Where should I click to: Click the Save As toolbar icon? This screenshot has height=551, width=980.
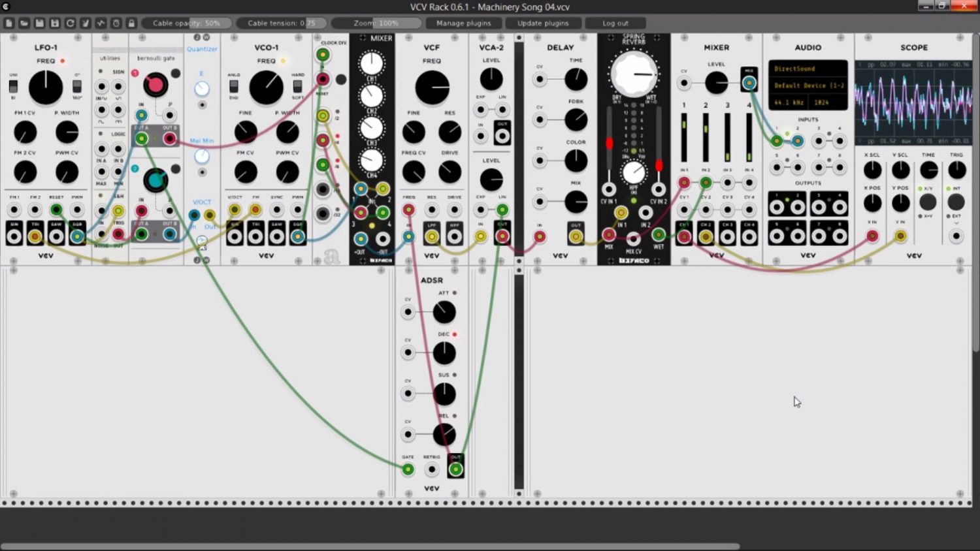coord(55,23)
